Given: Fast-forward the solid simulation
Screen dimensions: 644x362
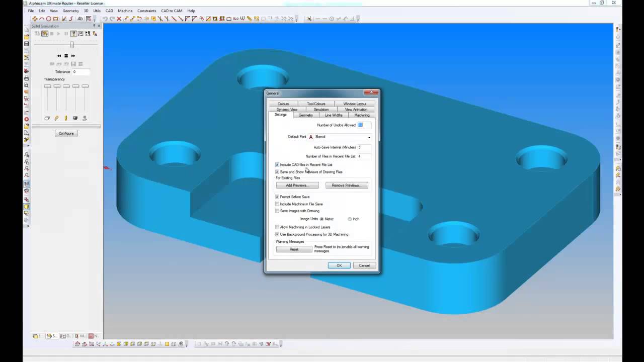Looking at the screenshot, I should click(73, 56).
